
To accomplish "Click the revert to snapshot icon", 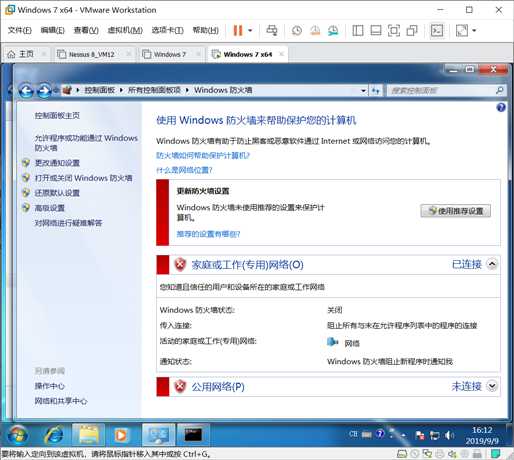I will (x=315, y=31).
